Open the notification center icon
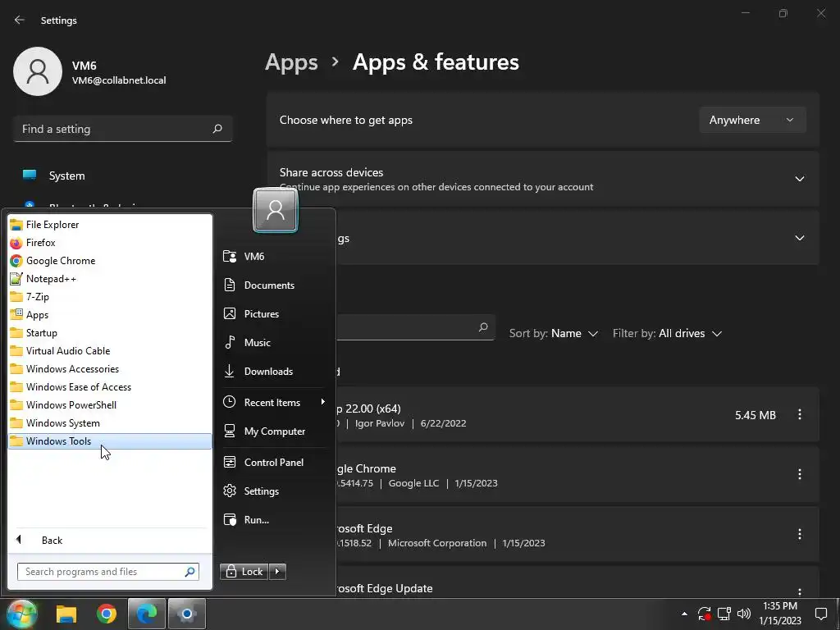 820,614
